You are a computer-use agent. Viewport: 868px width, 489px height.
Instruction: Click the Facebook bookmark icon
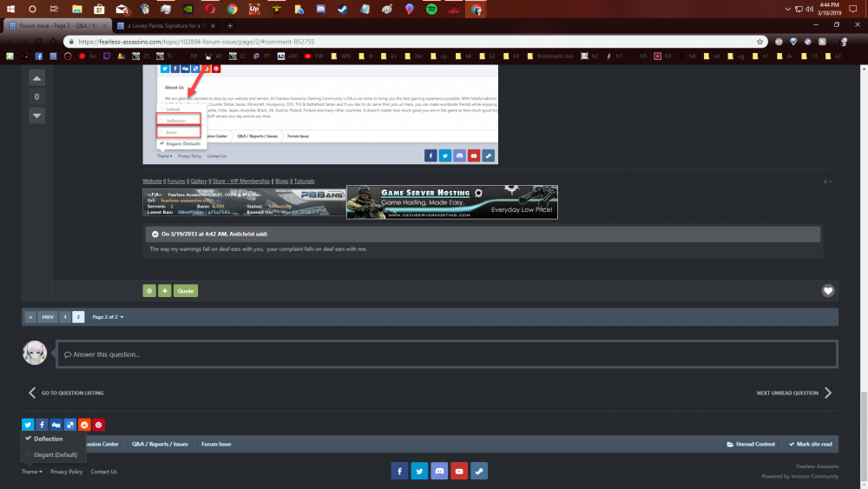tap(39, 56)
